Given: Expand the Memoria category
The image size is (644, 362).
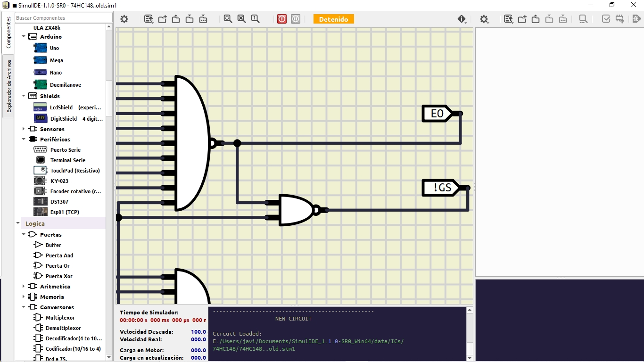Looking at the screenshot, I should tap(24, 297).
